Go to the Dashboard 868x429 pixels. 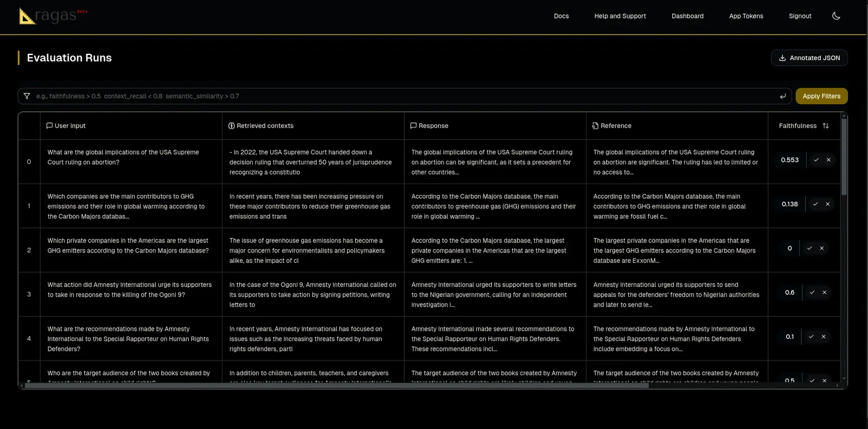687,16
